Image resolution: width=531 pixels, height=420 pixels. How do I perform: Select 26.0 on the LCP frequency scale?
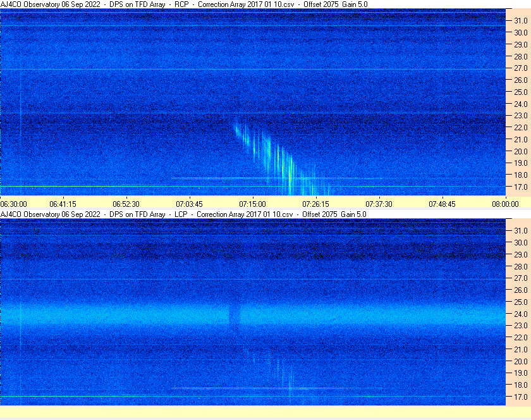pyautogui.click(x=521, y=290)
